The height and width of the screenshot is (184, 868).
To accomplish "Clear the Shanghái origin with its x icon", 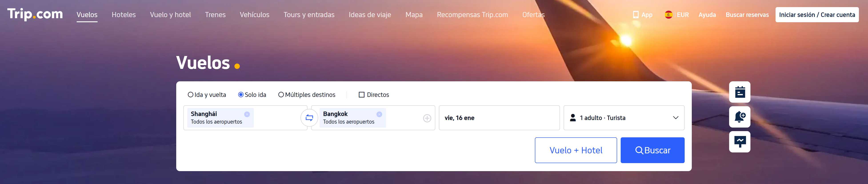I will [x=247, y=114].
